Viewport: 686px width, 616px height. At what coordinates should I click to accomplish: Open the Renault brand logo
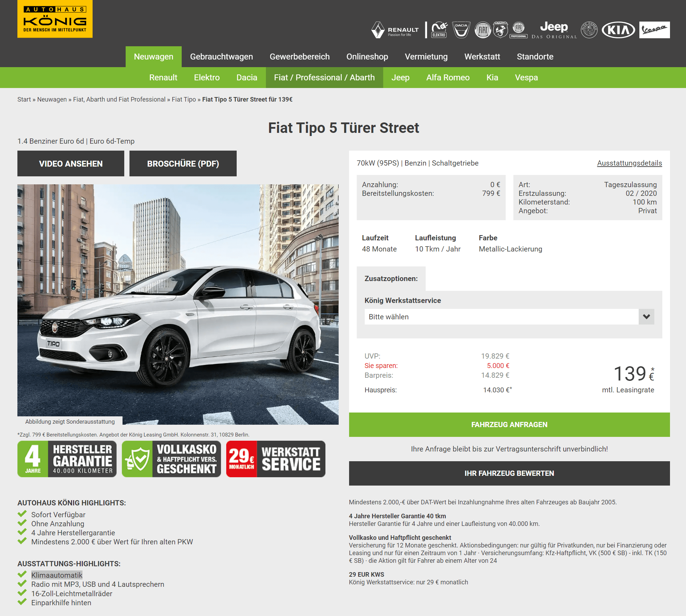point(395,30)
